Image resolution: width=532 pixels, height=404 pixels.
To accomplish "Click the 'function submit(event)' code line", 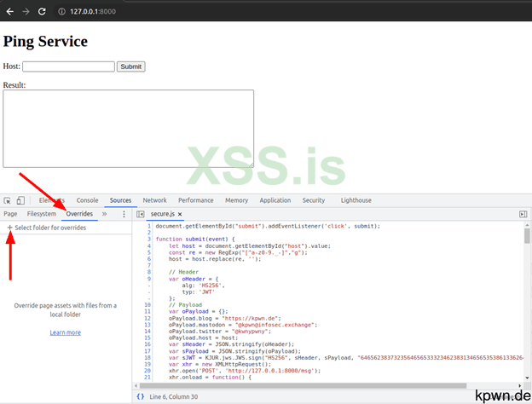I will point(195,240).
